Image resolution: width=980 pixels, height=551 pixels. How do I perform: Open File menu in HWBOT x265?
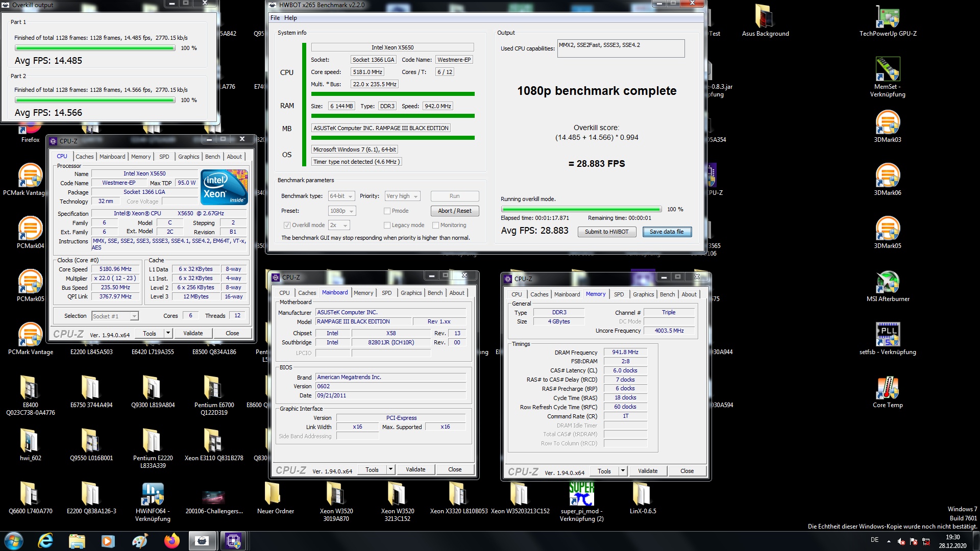[275, 18]
